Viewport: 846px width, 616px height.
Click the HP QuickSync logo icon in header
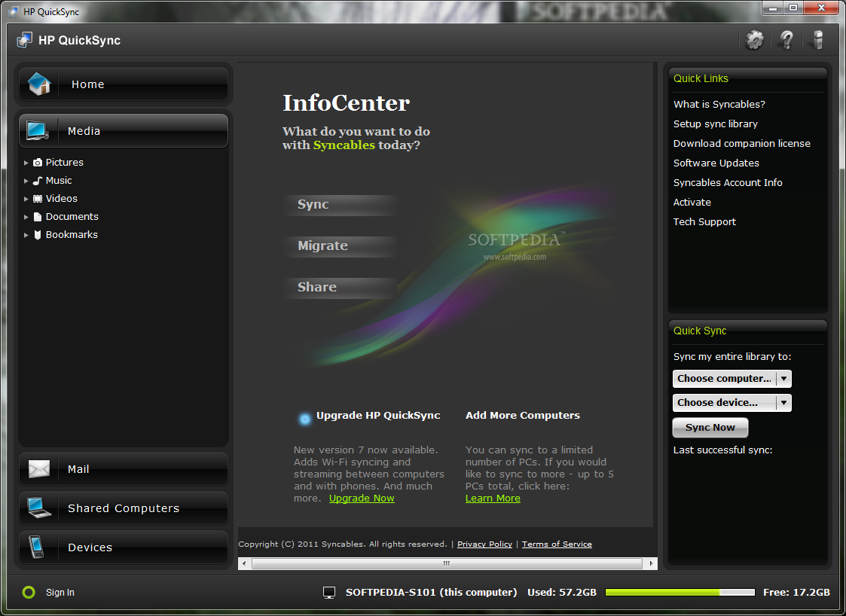click(x=24, y=40)
